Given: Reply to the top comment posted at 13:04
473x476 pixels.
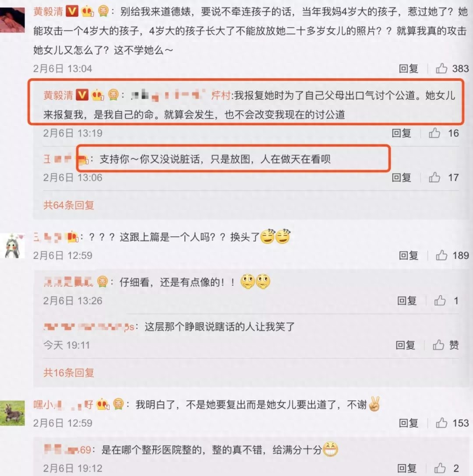Looking at the screenshot, I should [408, 69].
